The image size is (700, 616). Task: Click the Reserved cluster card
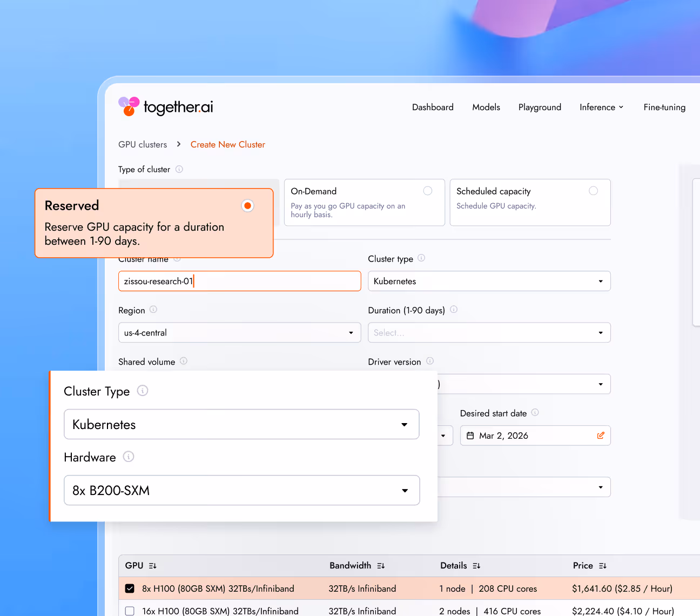(x=154, y=223)
